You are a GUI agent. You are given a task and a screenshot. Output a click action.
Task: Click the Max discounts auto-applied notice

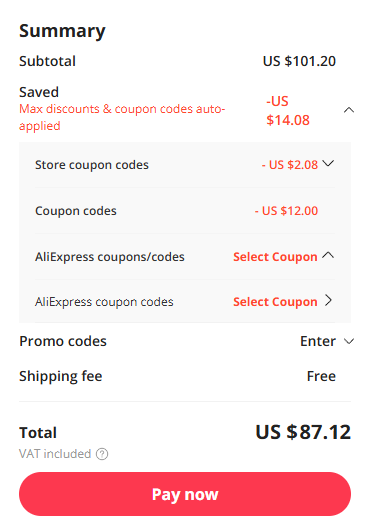point(122,117)
